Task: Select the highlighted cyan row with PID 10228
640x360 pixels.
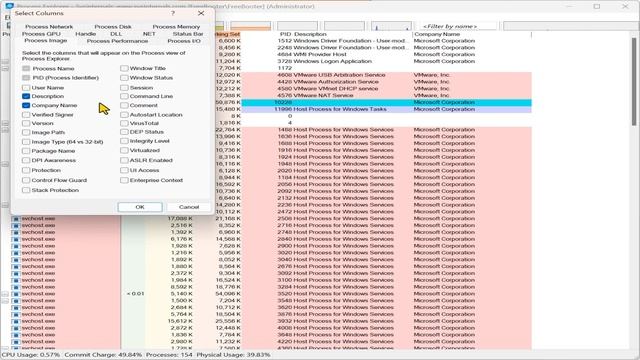Action: click(387, 102)
